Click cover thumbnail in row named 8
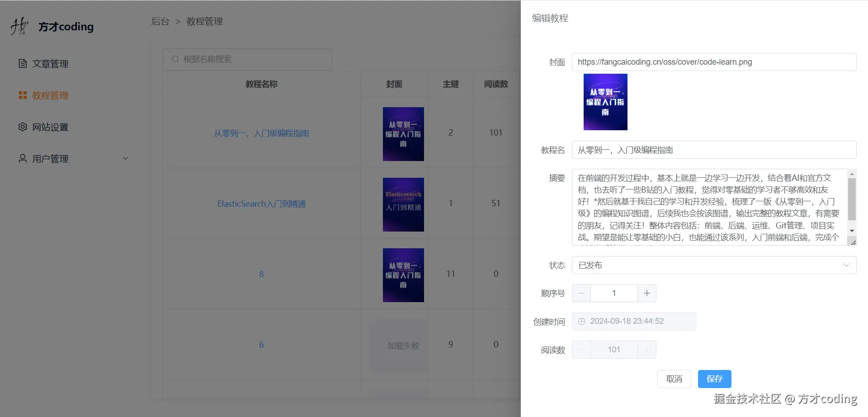Viewport: 868px width, 417px height. [403, 275]
